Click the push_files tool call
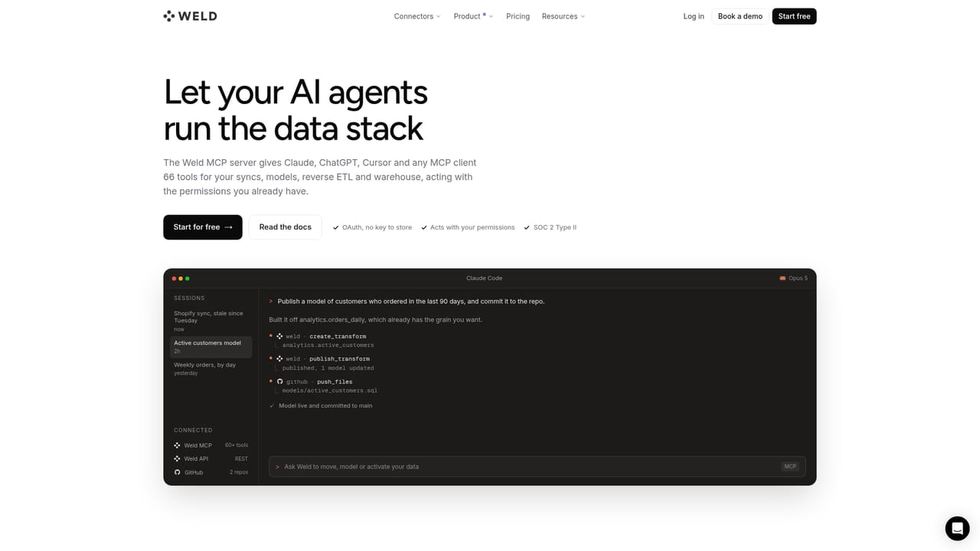Screen dimensions: 980x551 coord(335,381)
